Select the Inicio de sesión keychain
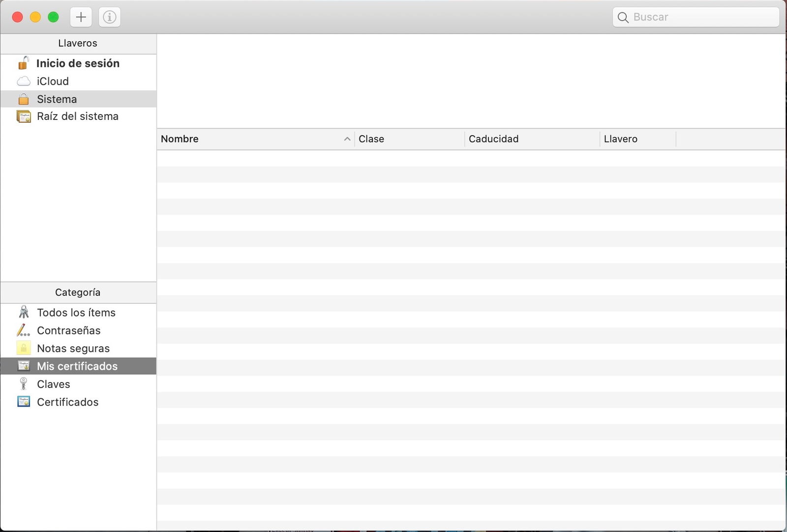 click(x=78, y=63)
